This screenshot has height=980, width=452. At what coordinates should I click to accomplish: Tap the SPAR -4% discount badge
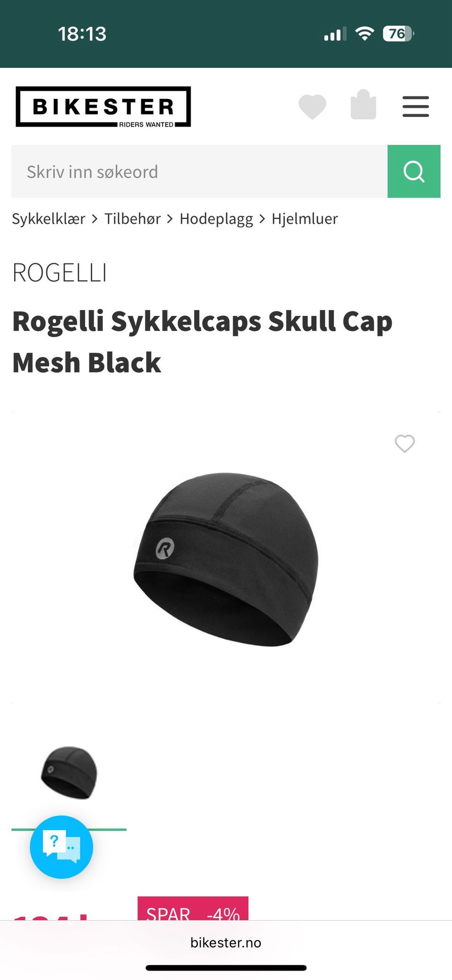(193, 908)
